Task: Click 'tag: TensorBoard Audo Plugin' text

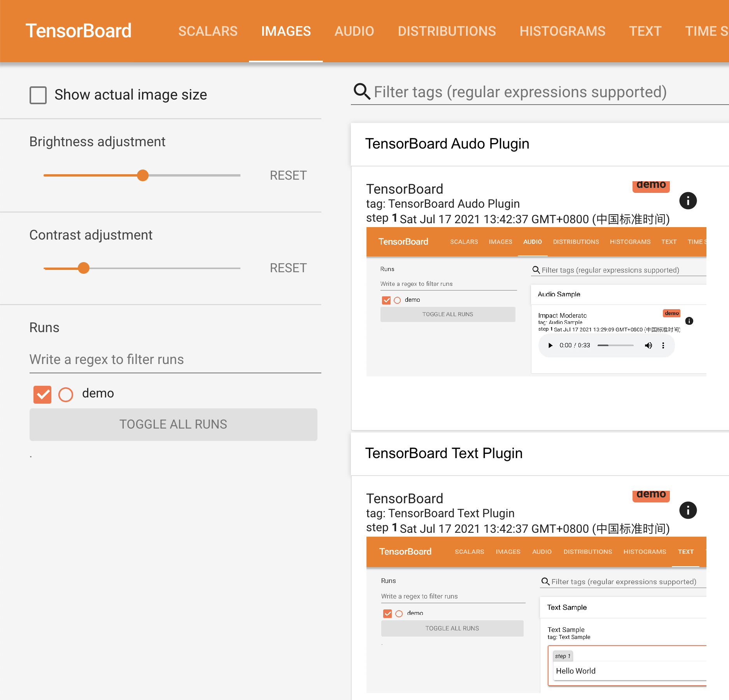Action: coord(443,204)
